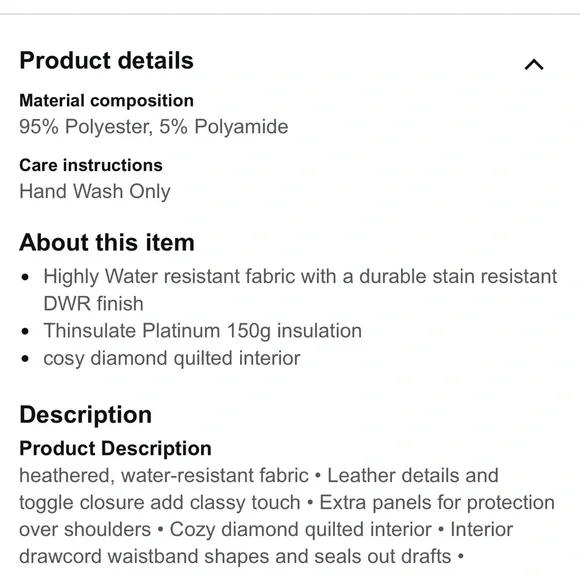The width and height of the screenshot is (580, 580).
Task: Click the DWR finish text line
Action: pos(93,304)
